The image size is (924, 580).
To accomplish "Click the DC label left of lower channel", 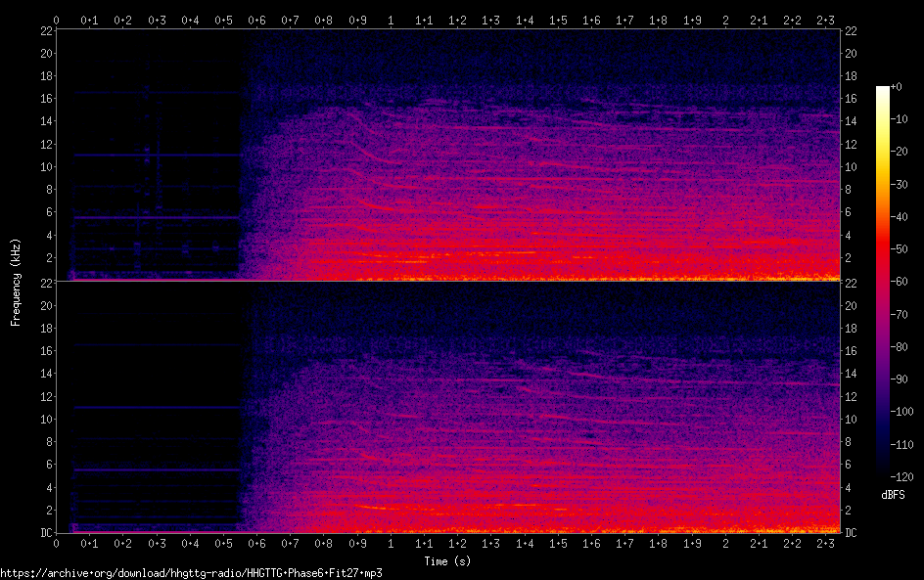I will tap(44, 533).
